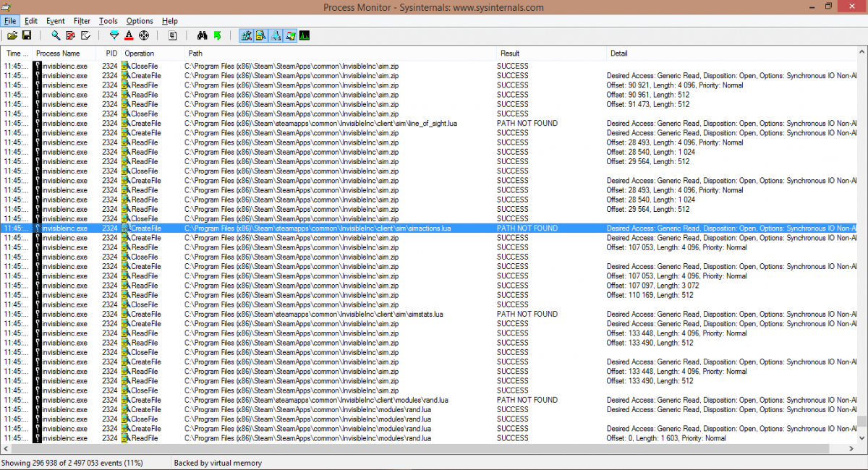
Task: Open the Filter funnel icon
Action: [x=114, y=35]
